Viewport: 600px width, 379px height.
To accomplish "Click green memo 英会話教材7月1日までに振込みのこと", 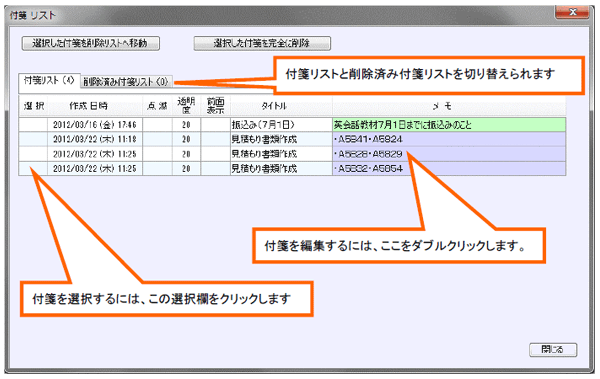I will click(x=449, y=125).
